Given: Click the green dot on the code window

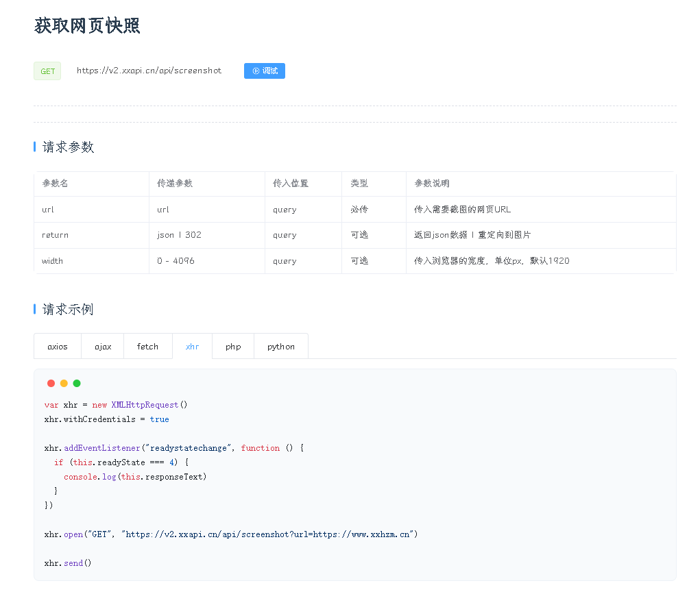Looking at the screenshot, I should tap(77, 384).
